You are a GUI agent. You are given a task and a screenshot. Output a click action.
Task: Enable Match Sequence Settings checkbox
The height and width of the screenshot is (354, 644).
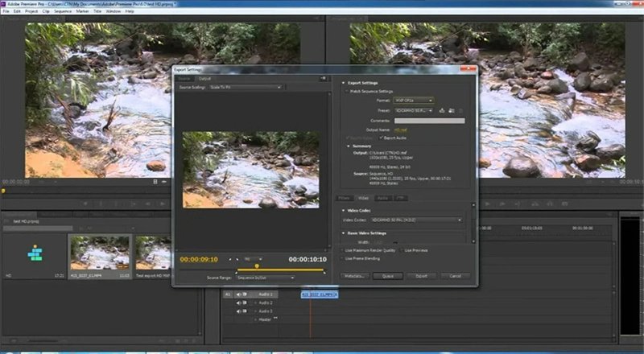click(x=347, y=91)
